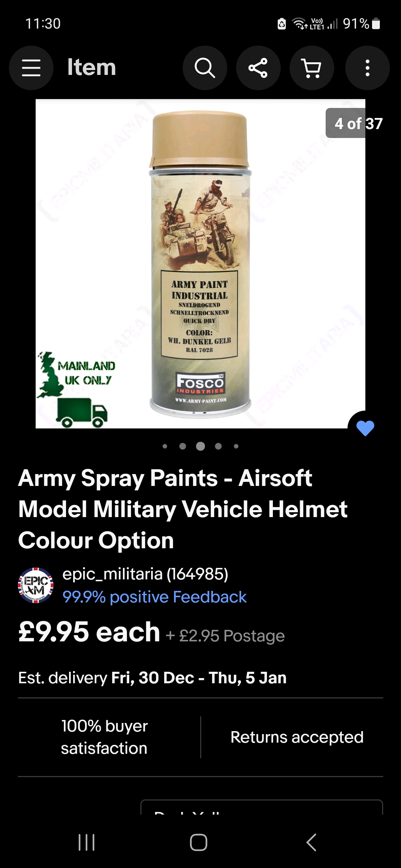Screen dimensions: 401x868
Task: Tap the search magnifier icon
Action: (205, 68)
